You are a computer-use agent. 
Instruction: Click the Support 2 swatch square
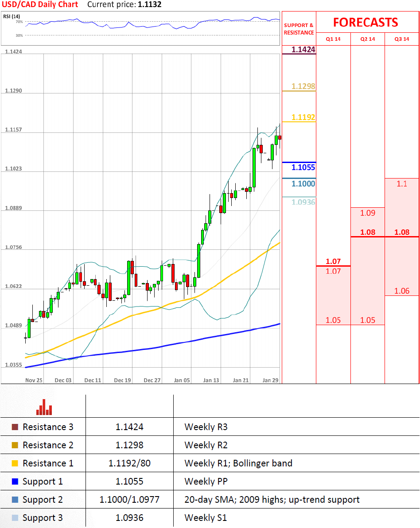click(15, 500)
